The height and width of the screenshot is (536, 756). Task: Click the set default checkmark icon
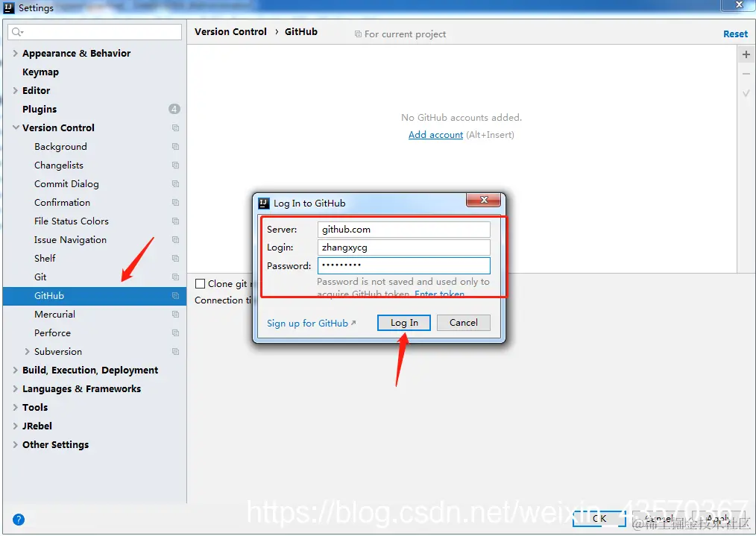[x=746, y=93]
